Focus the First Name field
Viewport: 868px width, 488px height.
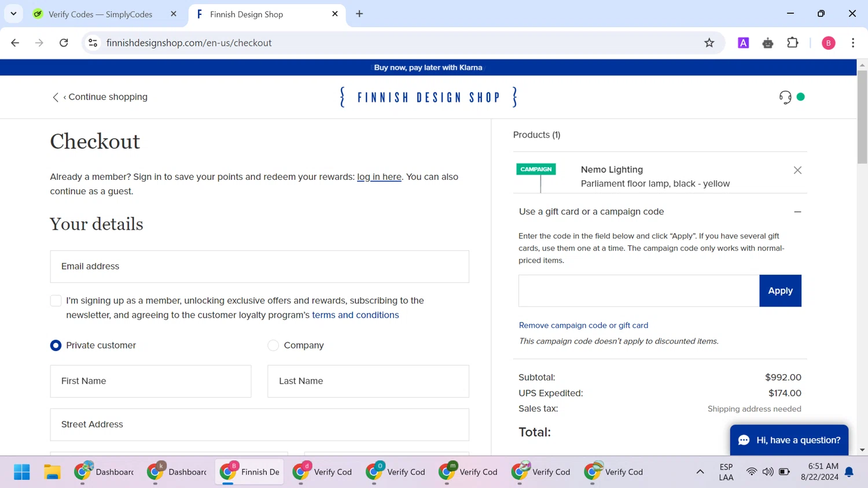(x=150, y=381)
